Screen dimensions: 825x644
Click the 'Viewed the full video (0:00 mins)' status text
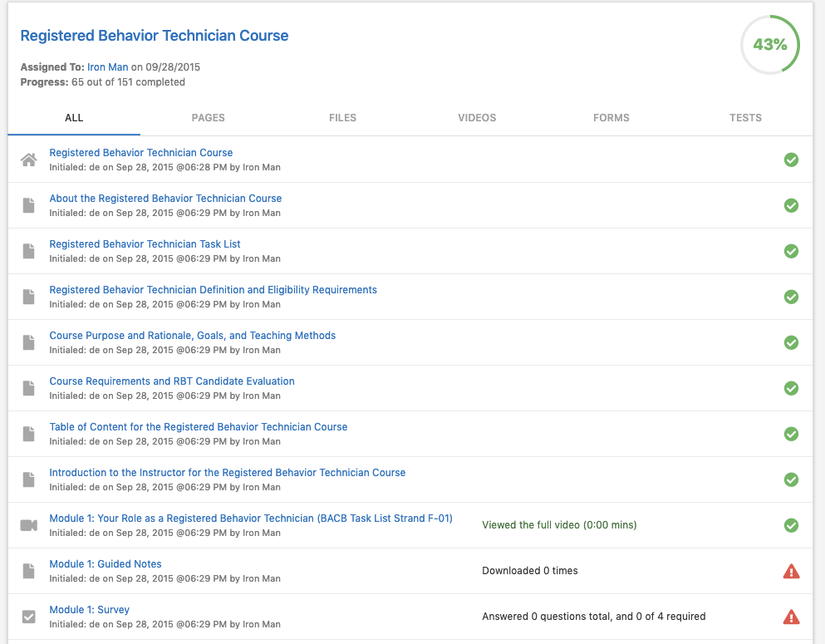(559, 525)
